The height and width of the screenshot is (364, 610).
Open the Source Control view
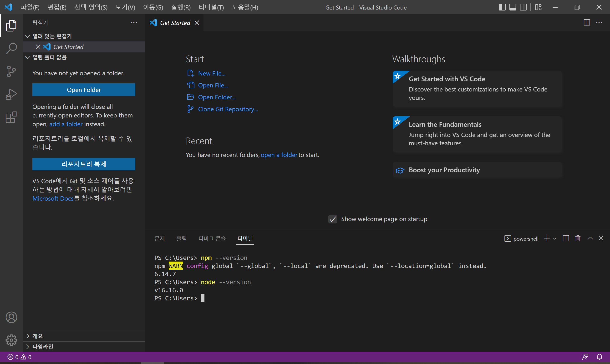(x=11, y=71)
